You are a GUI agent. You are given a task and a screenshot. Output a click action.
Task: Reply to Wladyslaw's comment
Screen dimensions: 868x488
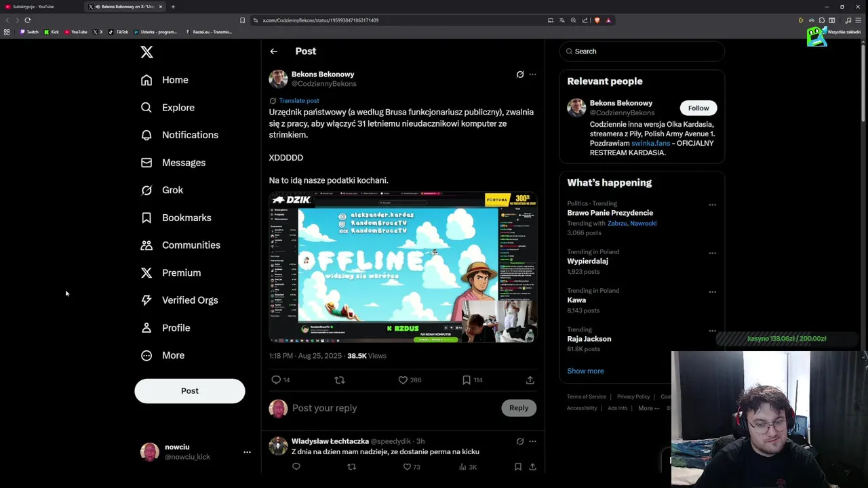tap(296, 467)
